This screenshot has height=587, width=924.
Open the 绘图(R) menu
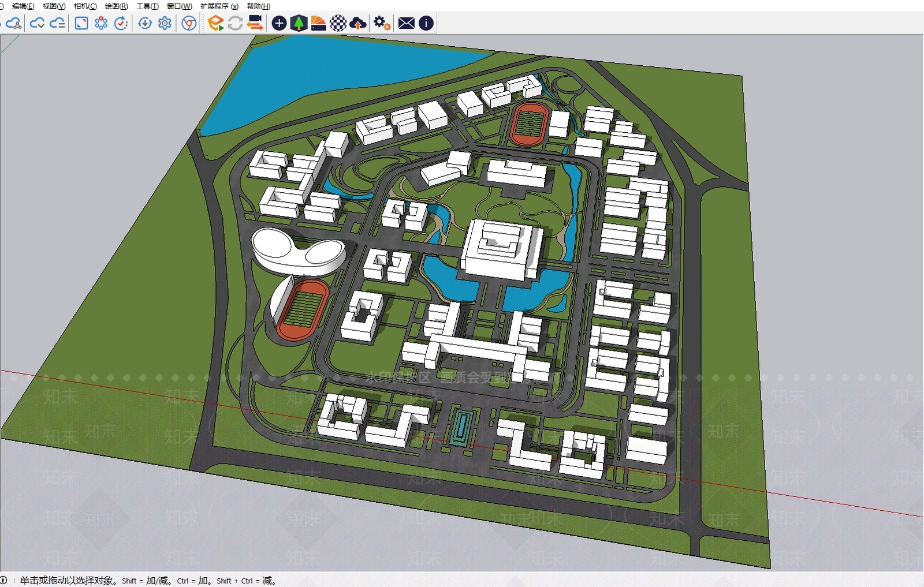coord(116,6)
